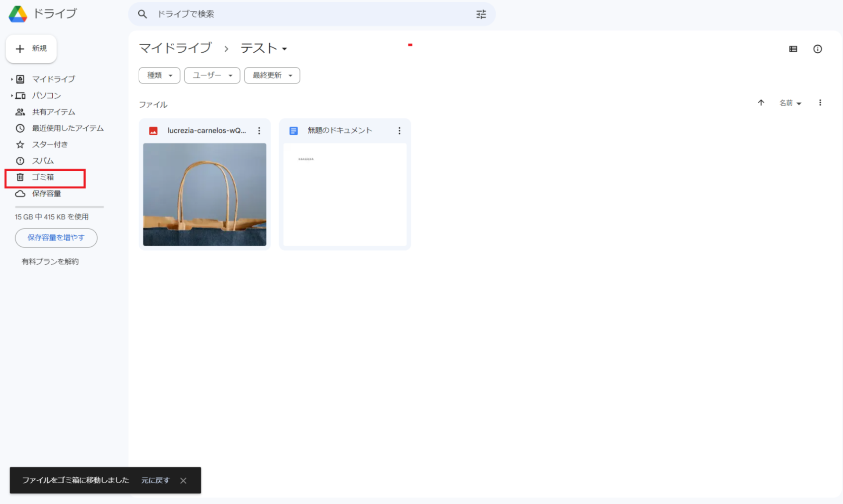Open 最終更新 filter dropdown

272,76
